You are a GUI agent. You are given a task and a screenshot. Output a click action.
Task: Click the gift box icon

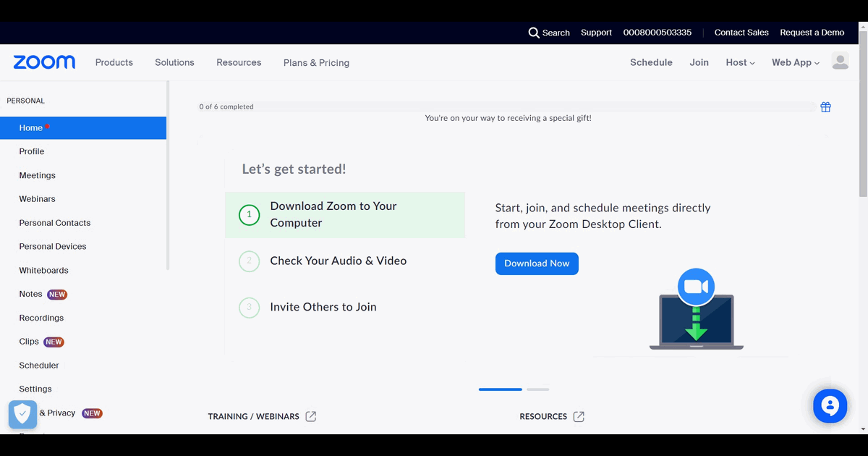click(825, 107)
